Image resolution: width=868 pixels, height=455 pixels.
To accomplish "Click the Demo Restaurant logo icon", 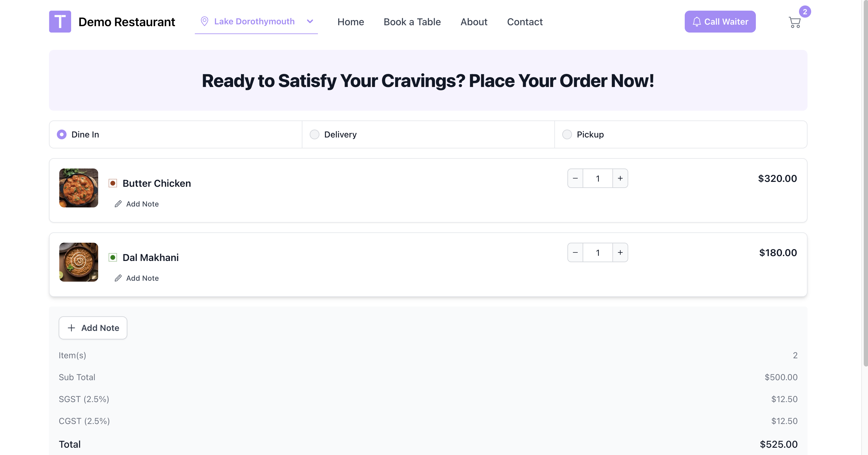I will point(60,22).
